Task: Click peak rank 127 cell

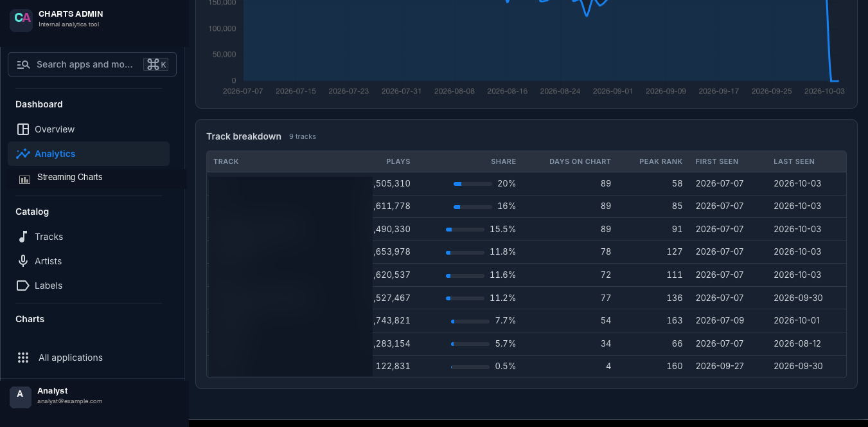Action: (675, 252)
